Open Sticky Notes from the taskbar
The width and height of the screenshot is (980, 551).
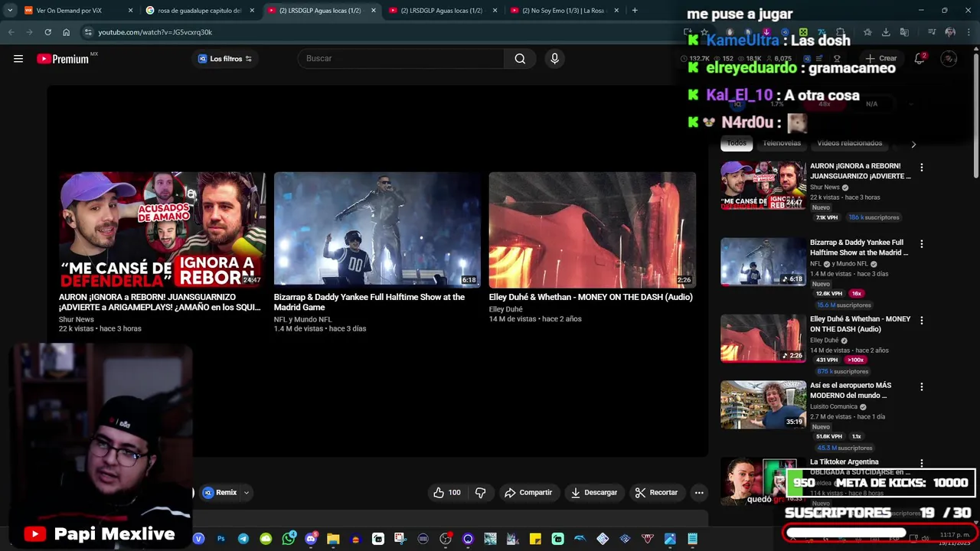click(x=535, y=539)
